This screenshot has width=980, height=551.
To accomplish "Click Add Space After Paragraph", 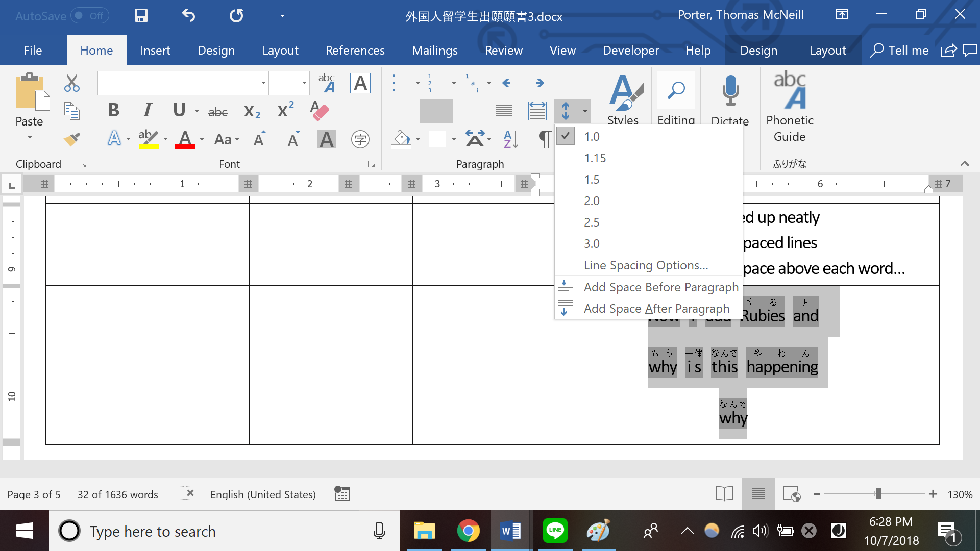I will coord(648,309).
